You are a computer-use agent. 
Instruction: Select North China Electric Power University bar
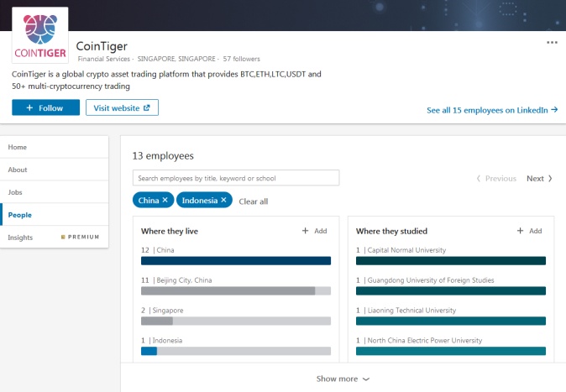(x=451, y=351)
